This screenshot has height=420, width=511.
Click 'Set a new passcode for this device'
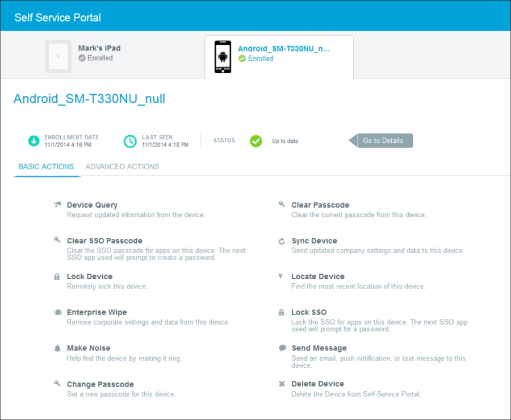coord(122,394)
